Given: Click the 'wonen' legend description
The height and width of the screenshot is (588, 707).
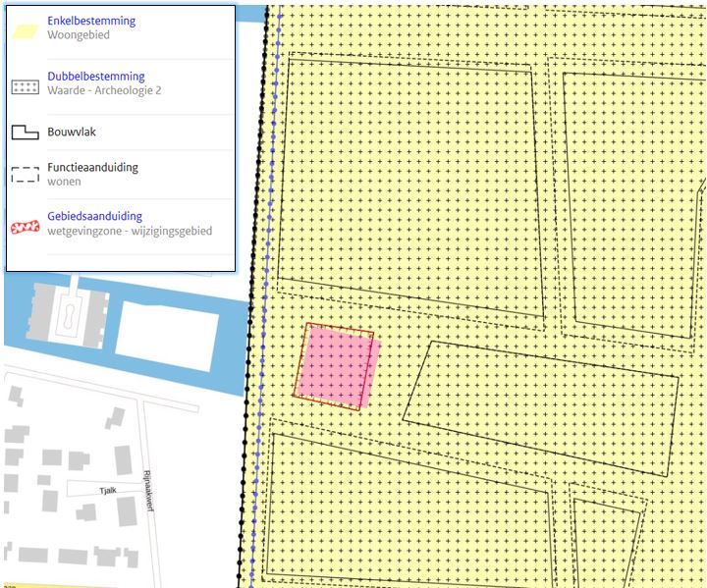Looking at the screenshot, I should (64, 182).
